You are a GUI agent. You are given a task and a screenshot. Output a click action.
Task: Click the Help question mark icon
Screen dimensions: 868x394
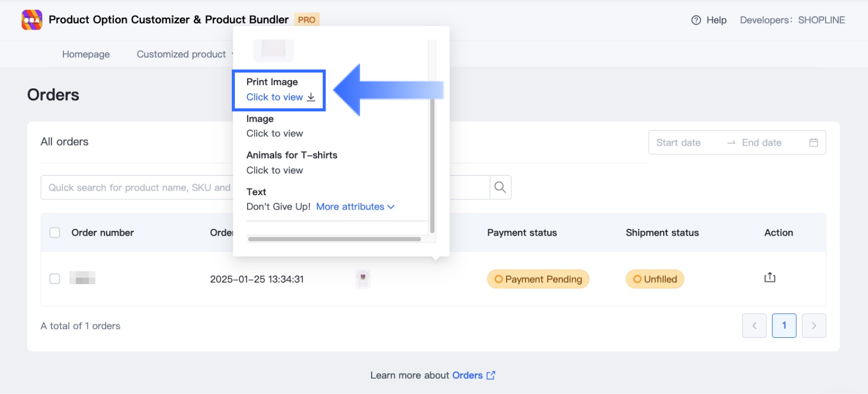tap(696, 20)
